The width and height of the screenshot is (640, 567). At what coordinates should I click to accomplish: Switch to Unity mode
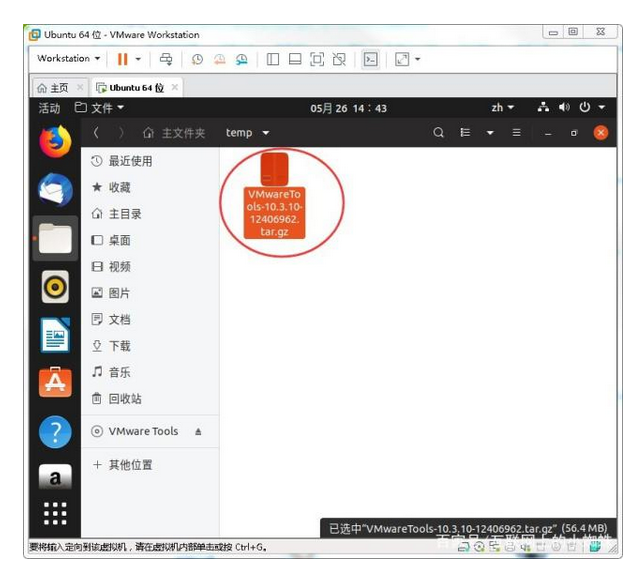click(339, 59)
